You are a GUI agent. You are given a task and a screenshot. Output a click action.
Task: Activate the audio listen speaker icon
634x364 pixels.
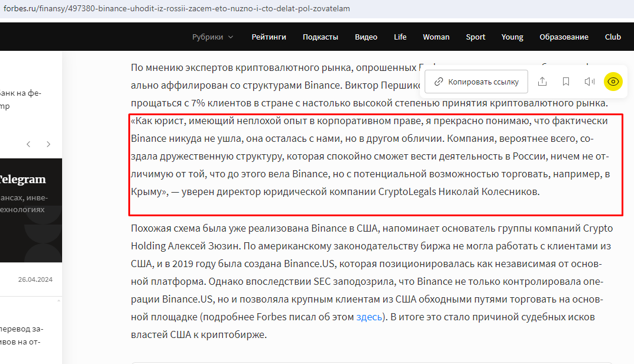coord(590,82)
